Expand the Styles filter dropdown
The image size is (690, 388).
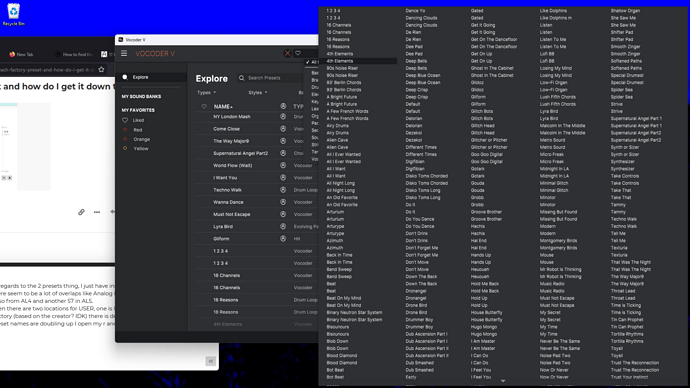pos(258,92)
